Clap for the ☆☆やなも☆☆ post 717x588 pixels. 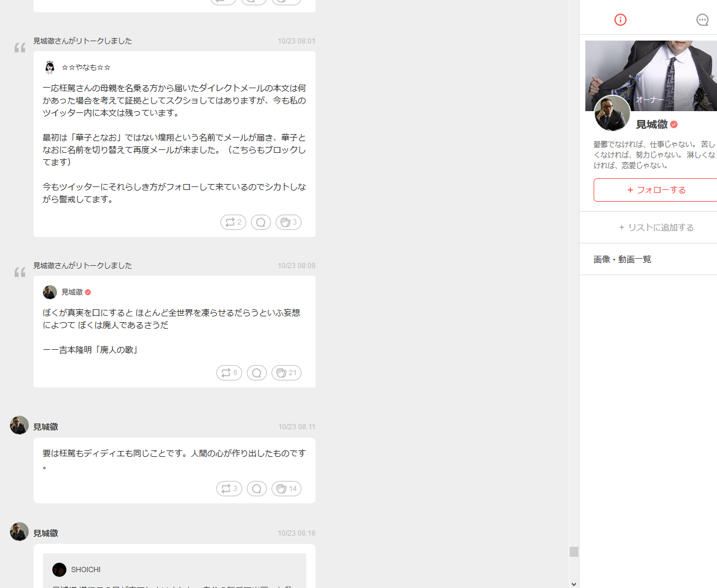click(x=289, y=222)
